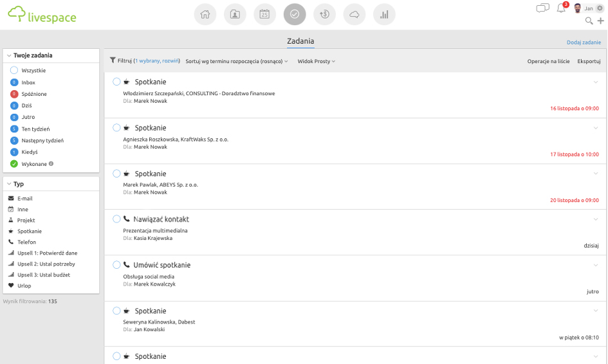Open the tasks checkmark icon in navigation
608x364 pixels.
coord(295,14)
